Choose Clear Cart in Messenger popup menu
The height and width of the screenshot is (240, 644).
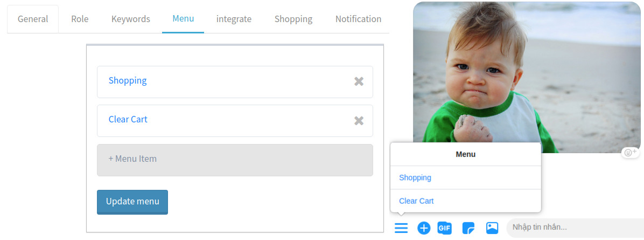[x=465, y=201]
